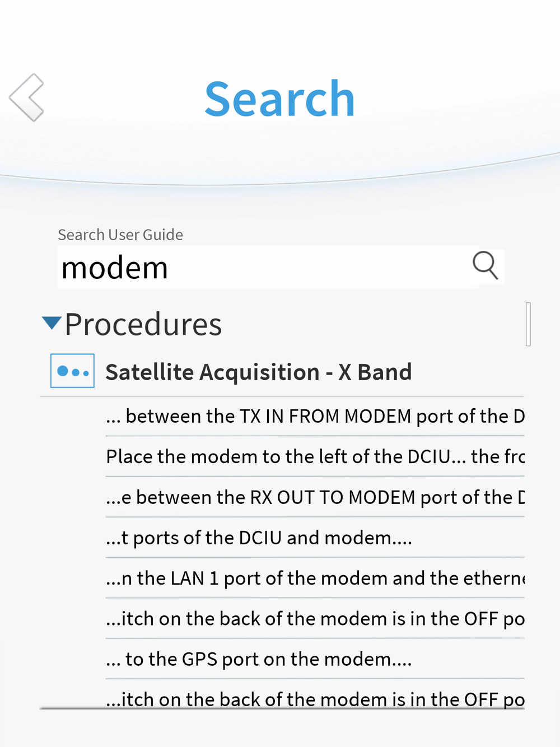Open Satellite Acquisition - X Band procedure
This screenshot has height=747, width=560.
click(x=259, y=372)
